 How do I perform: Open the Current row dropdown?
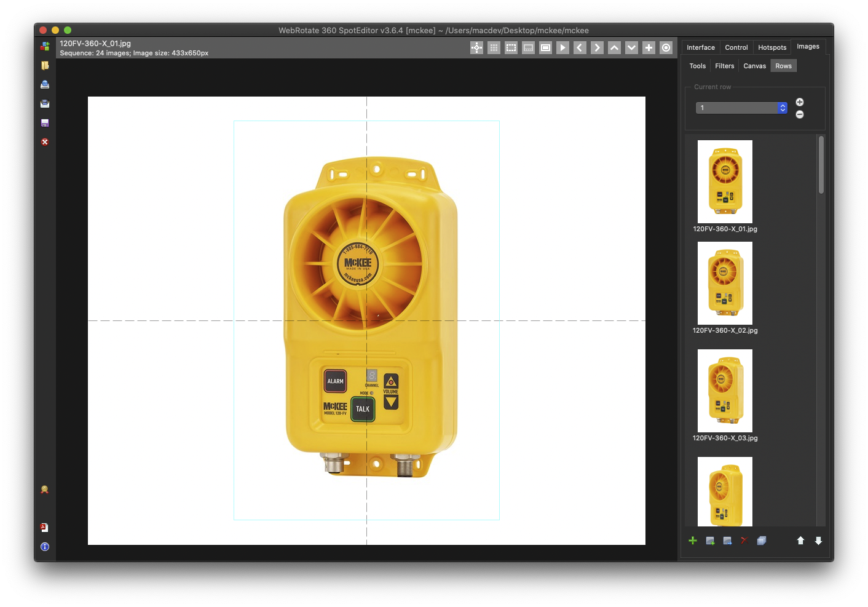click(741, 108)
